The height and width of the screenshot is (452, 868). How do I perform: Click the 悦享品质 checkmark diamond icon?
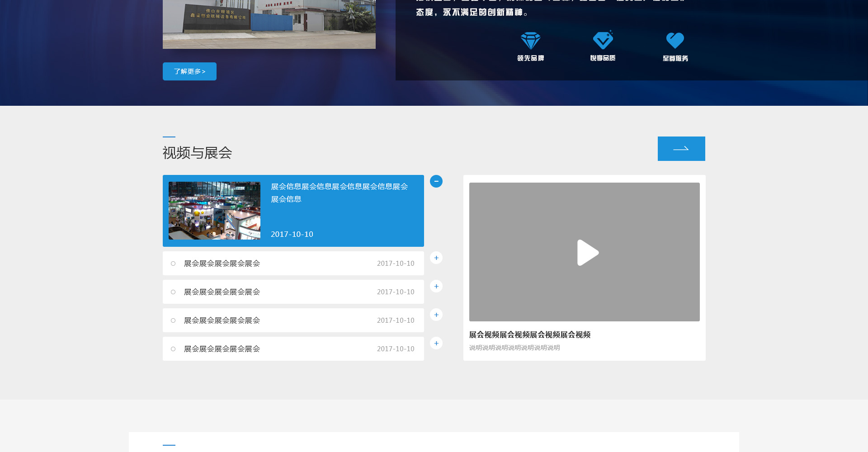tap(603, 40)
